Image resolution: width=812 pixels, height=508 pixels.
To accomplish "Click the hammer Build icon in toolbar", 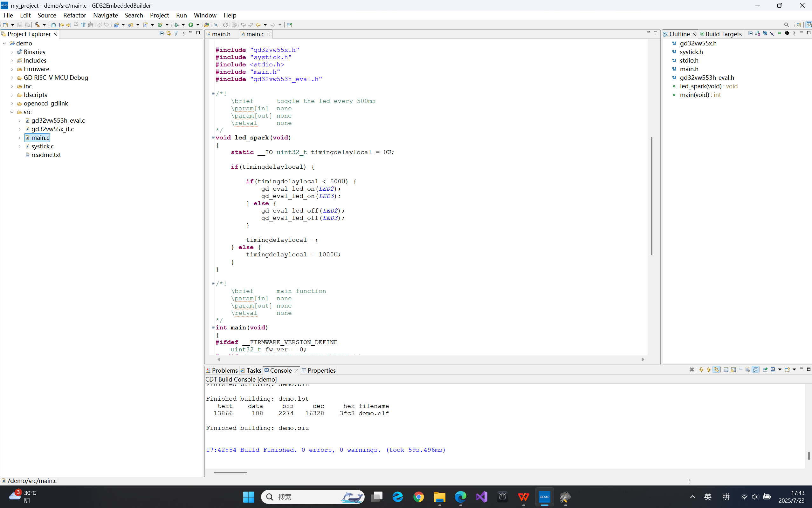I will [x=37, y=25].
